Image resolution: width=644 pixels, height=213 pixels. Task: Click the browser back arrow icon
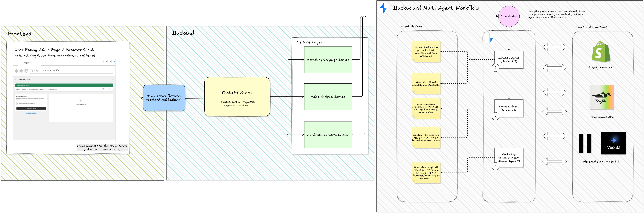pyautogui.click(x=16, y=71)
